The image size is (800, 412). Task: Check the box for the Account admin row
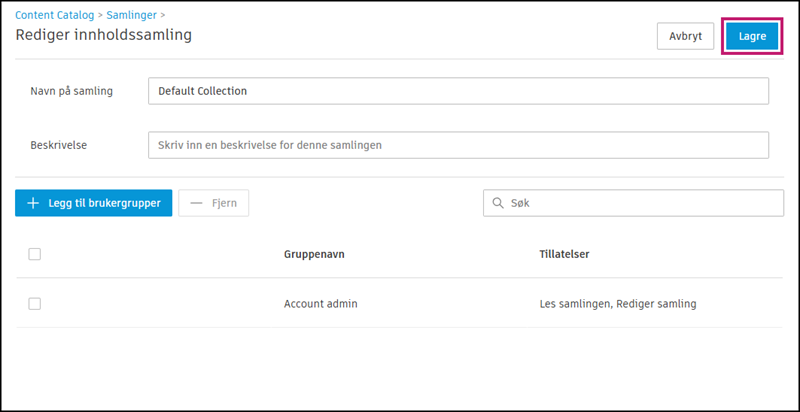point(35,303)
